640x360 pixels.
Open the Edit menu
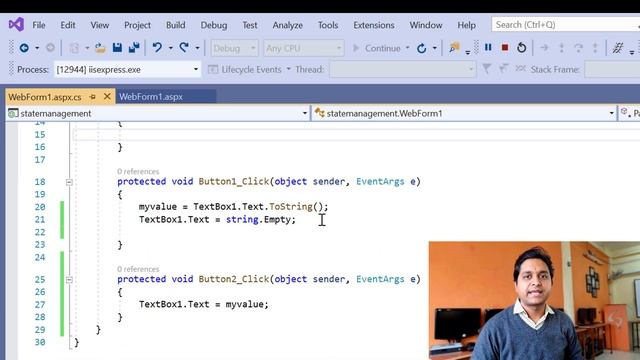68,25
